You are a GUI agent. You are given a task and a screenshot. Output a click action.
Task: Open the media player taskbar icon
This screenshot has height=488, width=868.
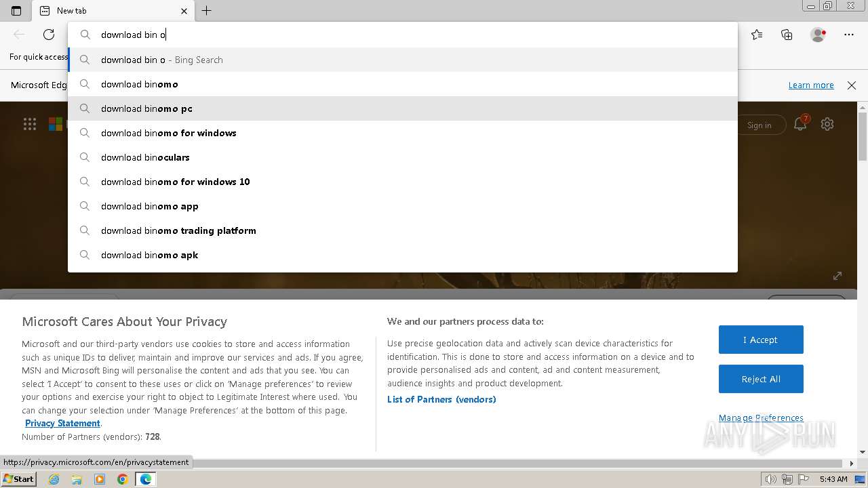point(100,479)
